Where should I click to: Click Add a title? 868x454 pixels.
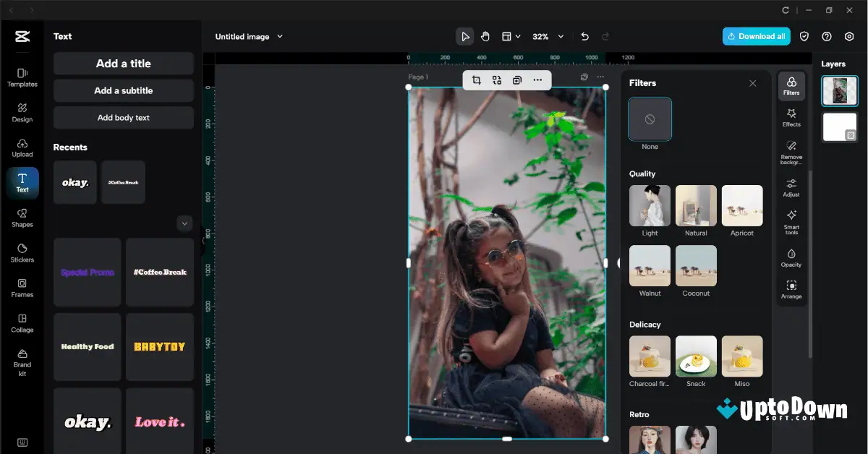pos(123,64)
